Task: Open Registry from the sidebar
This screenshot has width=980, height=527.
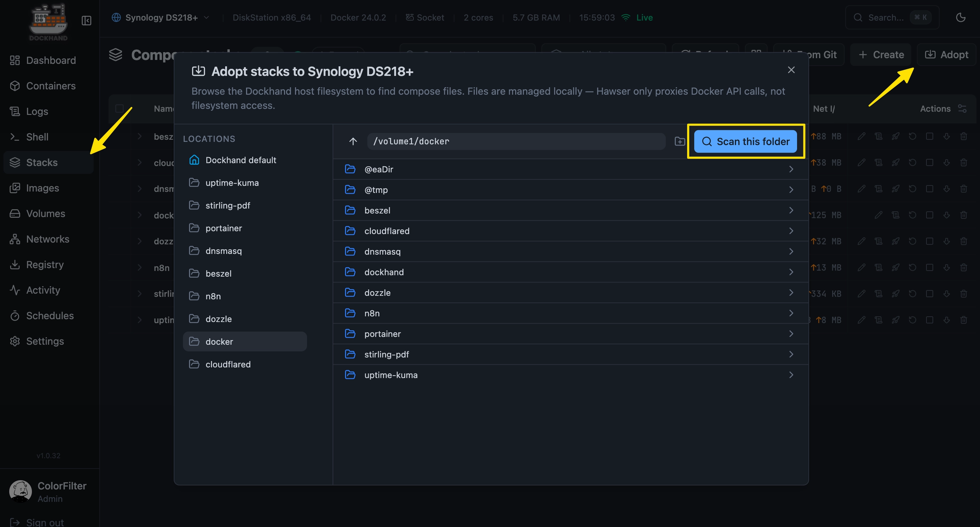Action: pyautogui.click(x=49, y=265)
